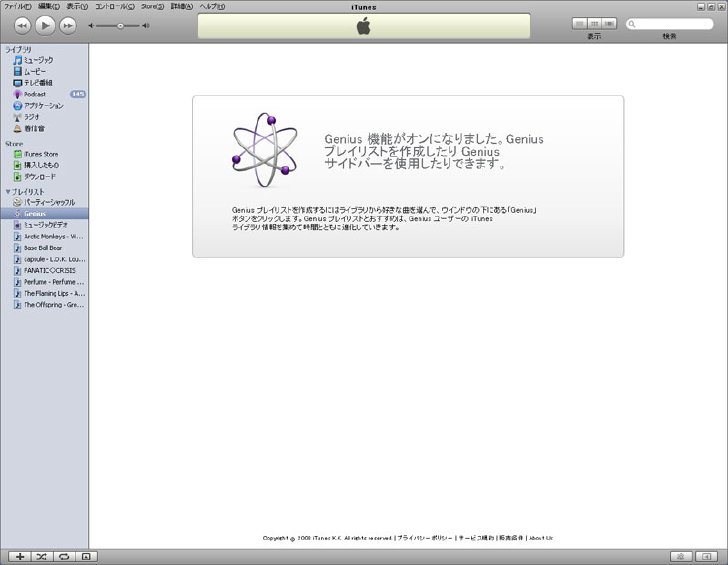The image size is (728, 565).
Task: Toggle shuffle button in bottom bar
Action: [42, 557]
